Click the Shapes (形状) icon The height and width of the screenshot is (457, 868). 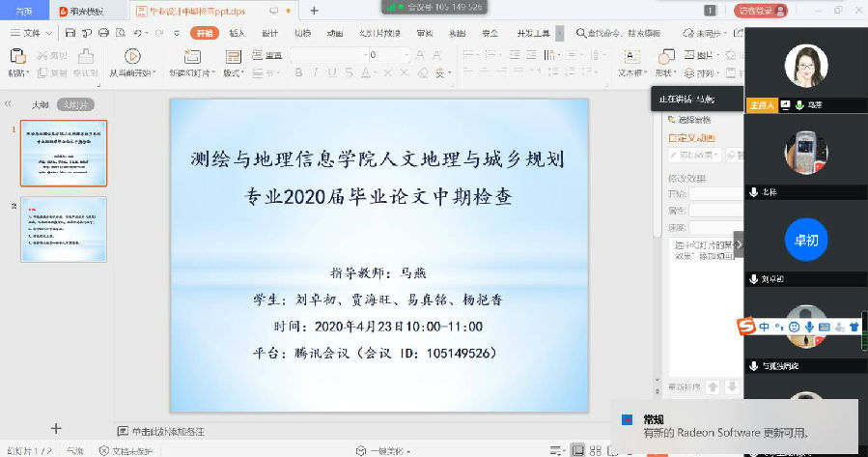(x=666, y=56)
